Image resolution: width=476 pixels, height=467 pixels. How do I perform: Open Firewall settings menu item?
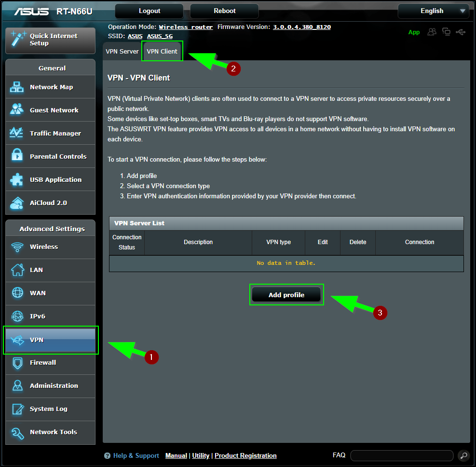click(50, 362)
